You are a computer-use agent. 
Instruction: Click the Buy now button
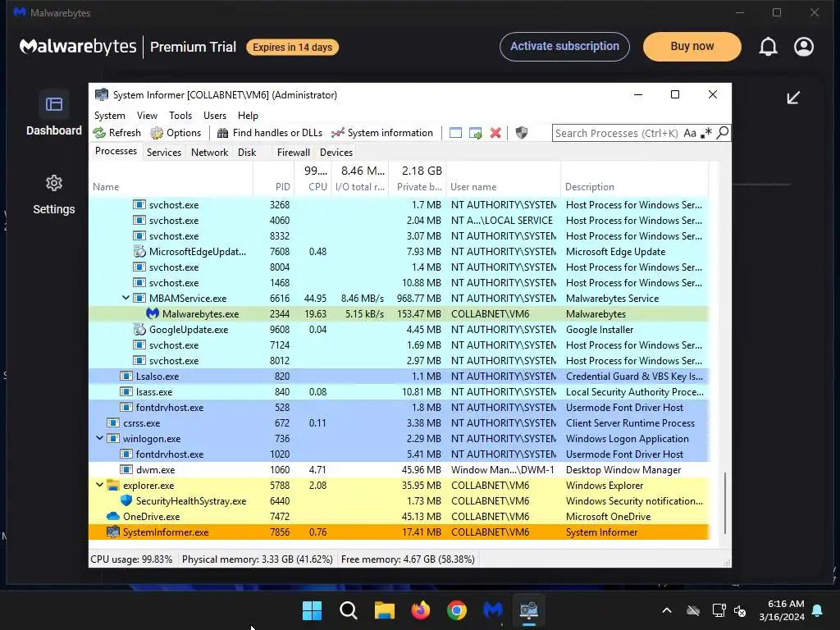tap(692, 47)
